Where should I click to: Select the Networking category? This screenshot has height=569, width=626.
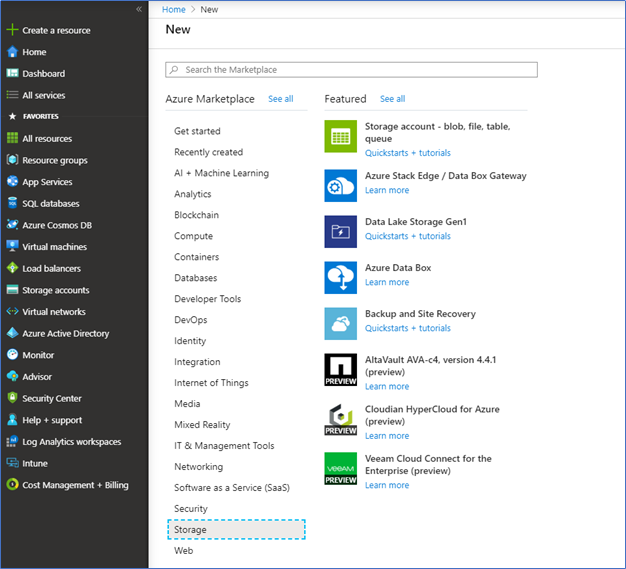[x=198, y=466]
